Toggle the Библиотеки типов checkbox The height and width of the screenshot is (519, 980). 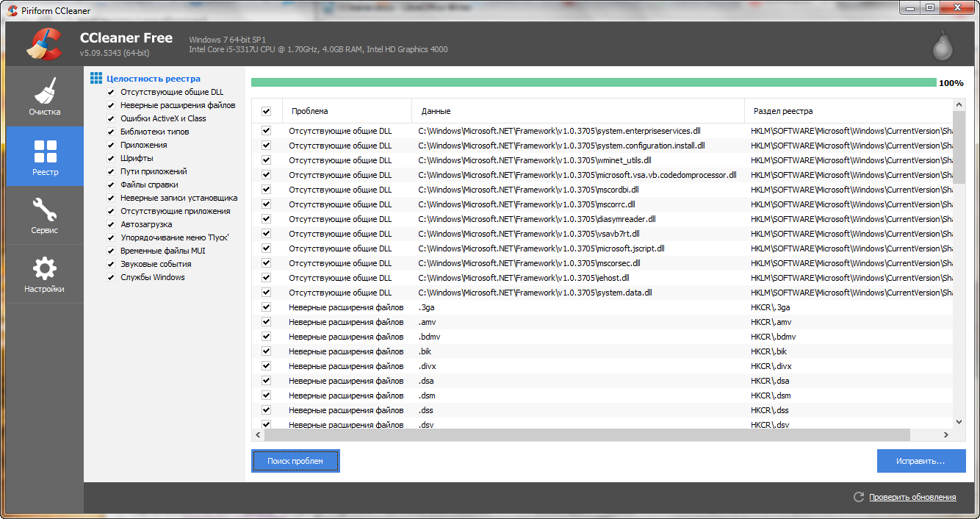(111, 132)
